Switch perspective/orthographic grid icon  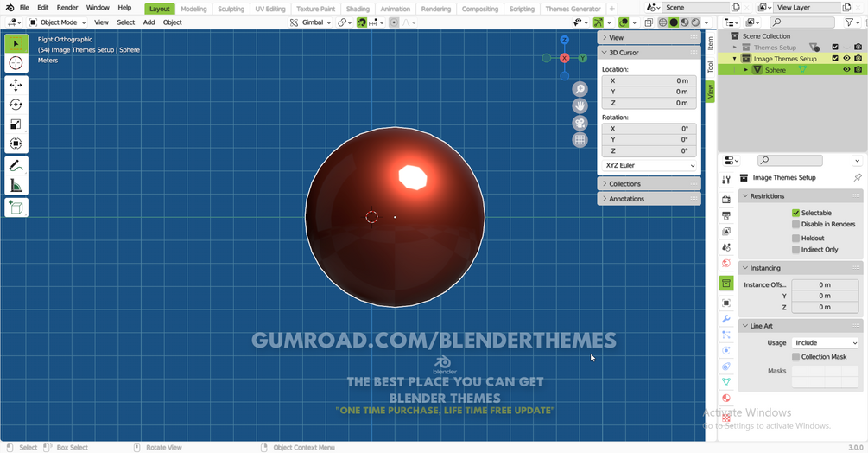click(580, 139)
